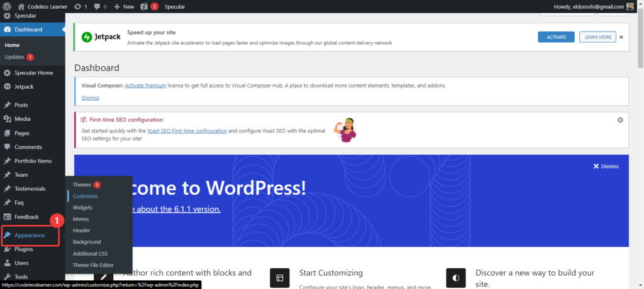Click the Plugins plug icon in sidebar
The image size is (644, 289).
pos(7,249)
